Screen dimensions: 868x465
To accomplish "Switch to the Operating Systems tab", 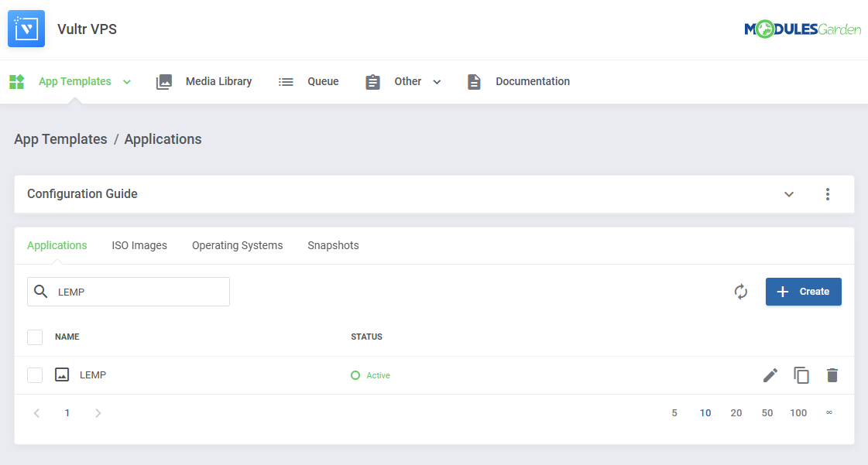I will point(238,245).
